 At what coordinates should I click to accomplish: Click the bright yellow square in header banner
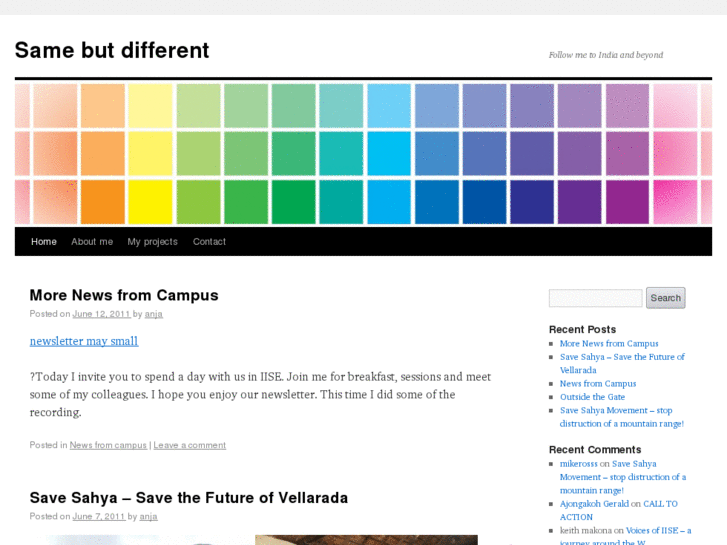(x=150, y=201)
